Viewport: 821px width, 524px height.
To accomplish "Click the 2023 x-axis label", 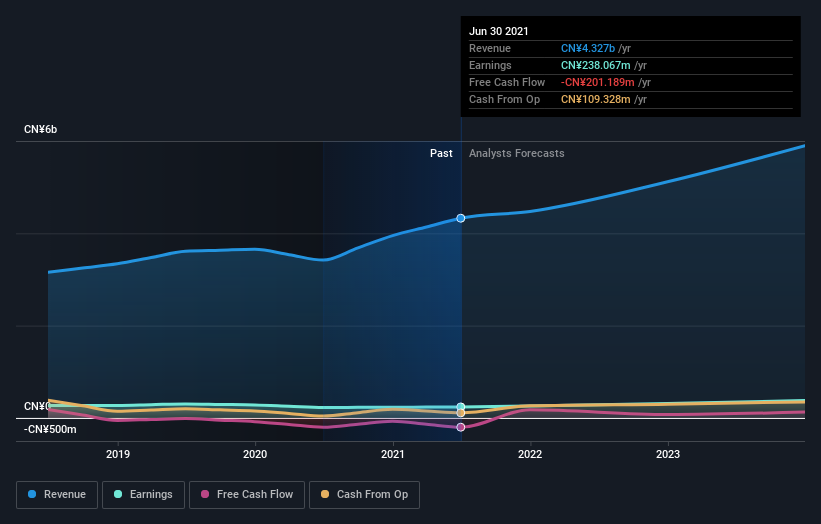I will [x=668, y=454].
